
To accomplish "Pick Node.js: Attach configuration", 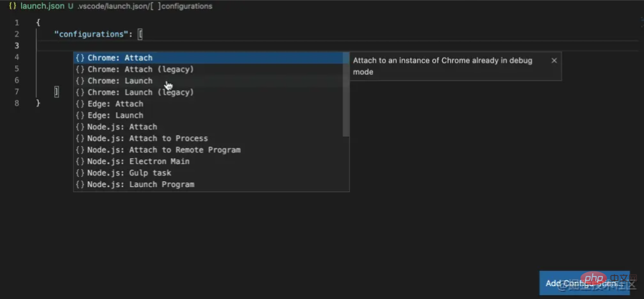I will [122, 127].
